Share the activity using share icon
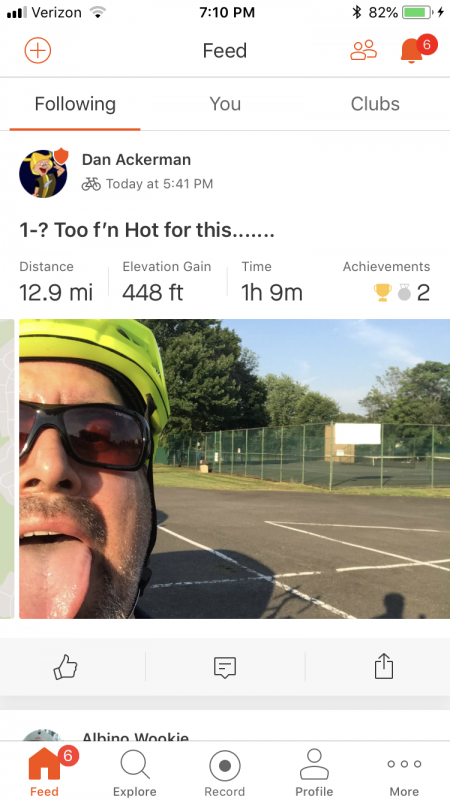 pos(384,666)
